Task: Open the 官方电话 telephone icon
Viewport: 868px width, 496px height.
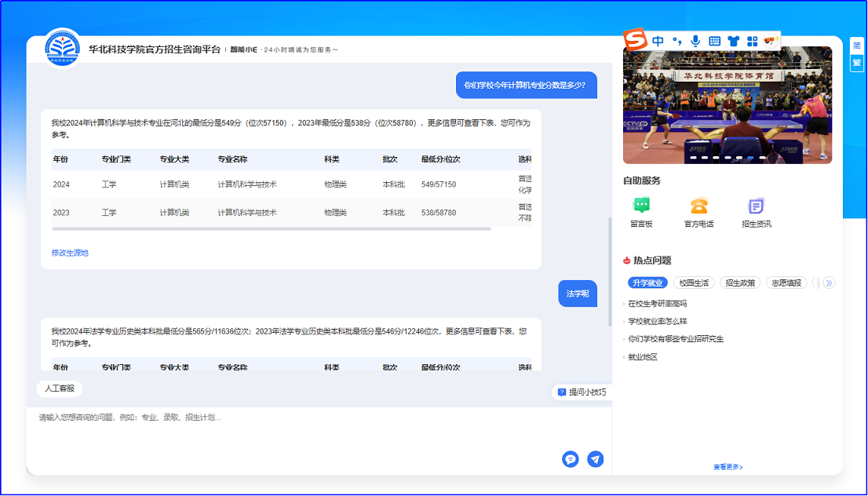Action: click(x=698, y=206)
